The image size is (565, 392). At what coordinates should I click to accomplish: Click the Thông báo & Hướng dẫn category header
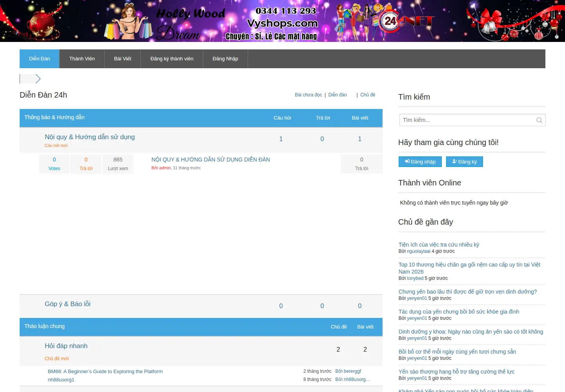[55, 117]
